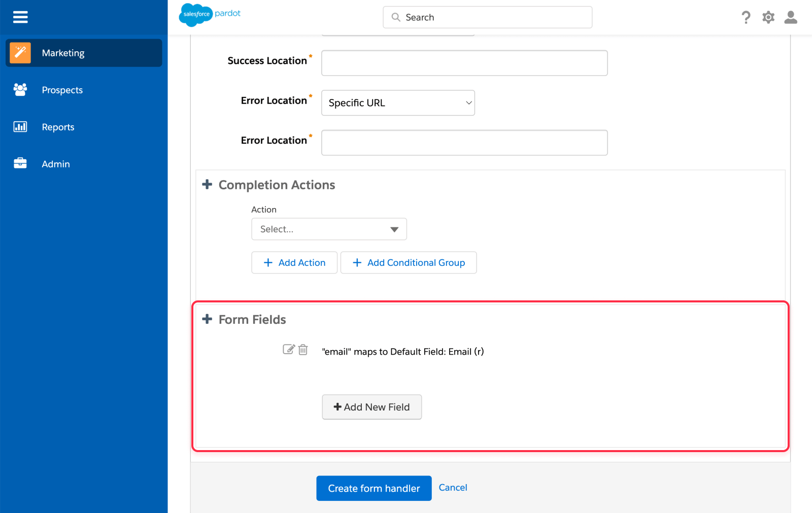Open the Error Location type dropdown
This screenshot has width=812, height=513.
point(397,102)
